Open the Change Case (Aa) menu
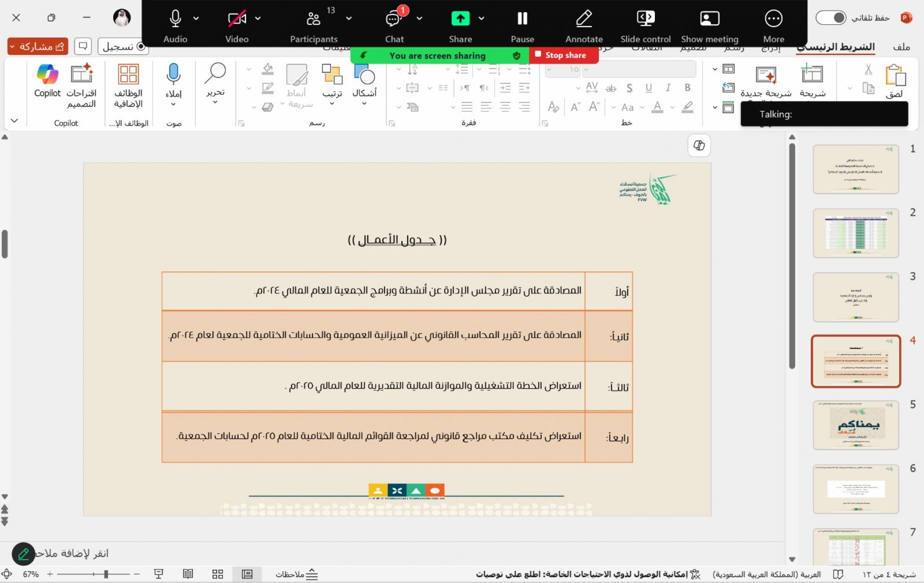Image resolution: width=924 pixels, height=583 pixels. 628,107
